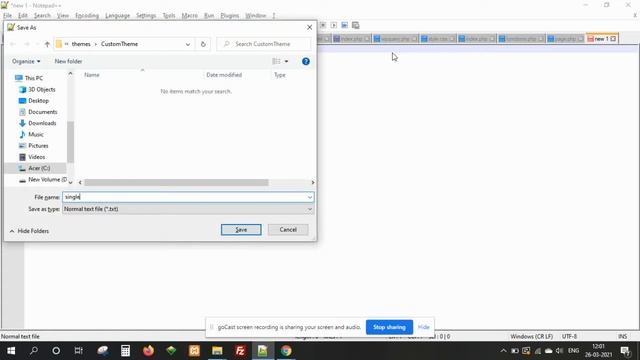Open the Save as type dropdown
This screenshot has width=640, height=360.
click(188, 209)
